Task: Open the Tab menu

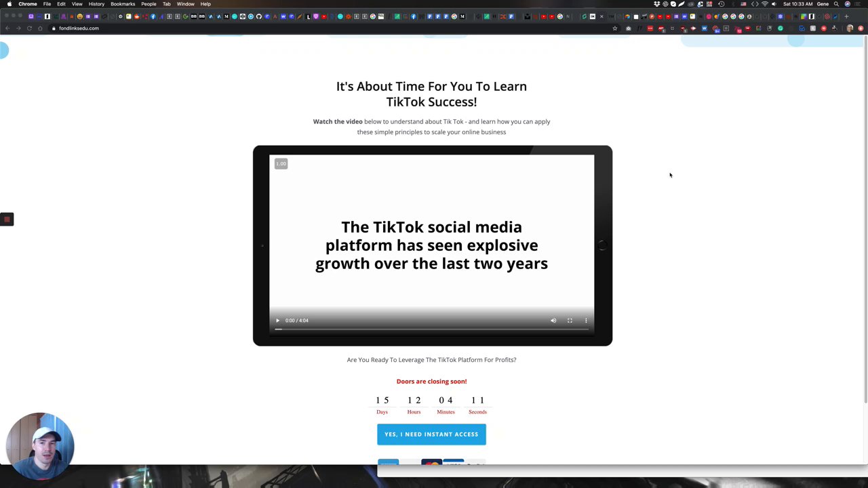Action: point(166,4)
